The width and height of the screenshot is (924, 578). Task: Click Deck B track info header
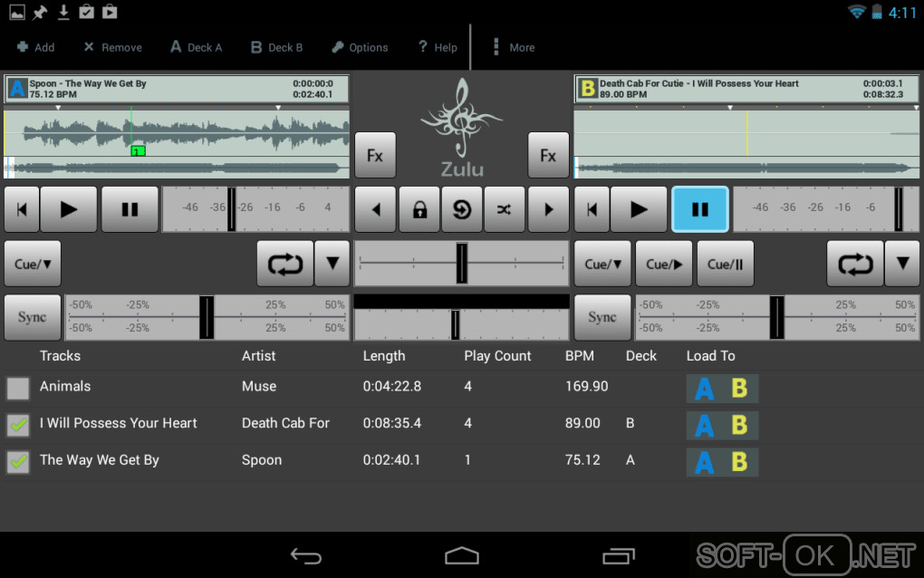pos(746,89)
